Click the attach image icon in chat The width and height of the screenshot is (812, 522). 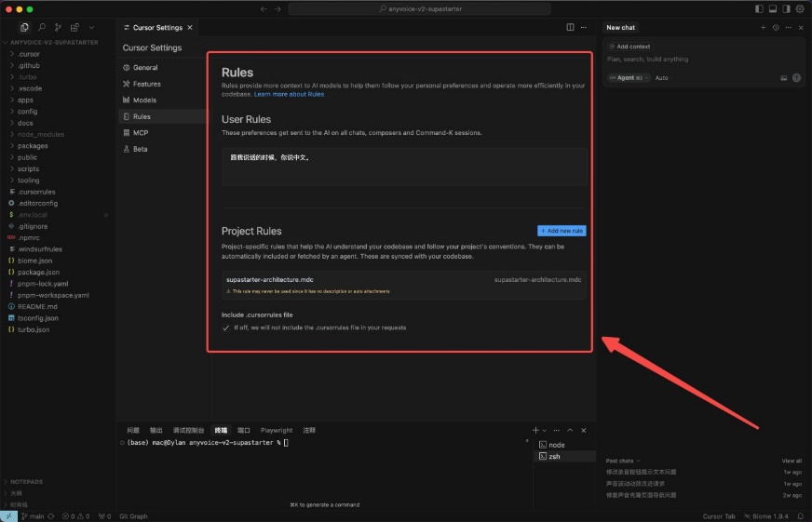[783, 78]
